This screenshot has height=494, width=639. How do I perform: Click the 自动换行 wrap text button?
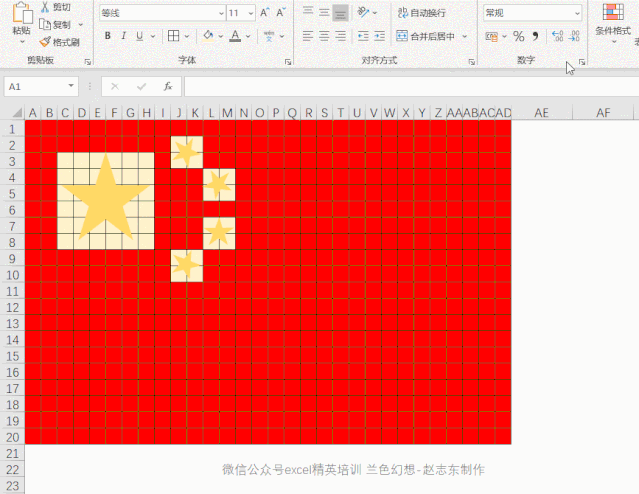click(x=421, y=13)
